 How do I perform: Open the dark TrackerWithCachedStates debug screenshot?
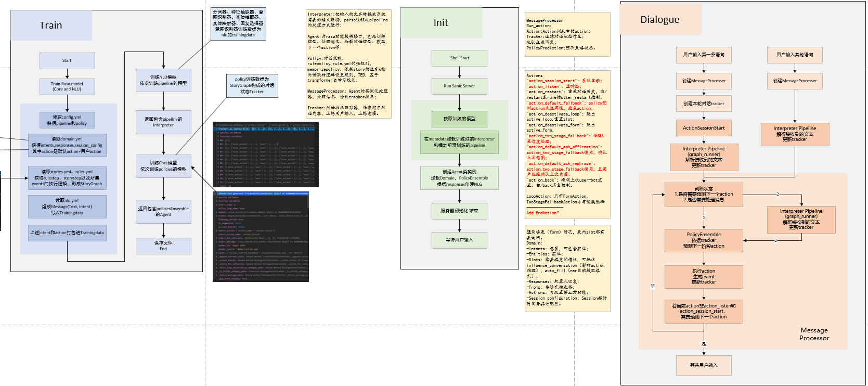coord(261,237)
